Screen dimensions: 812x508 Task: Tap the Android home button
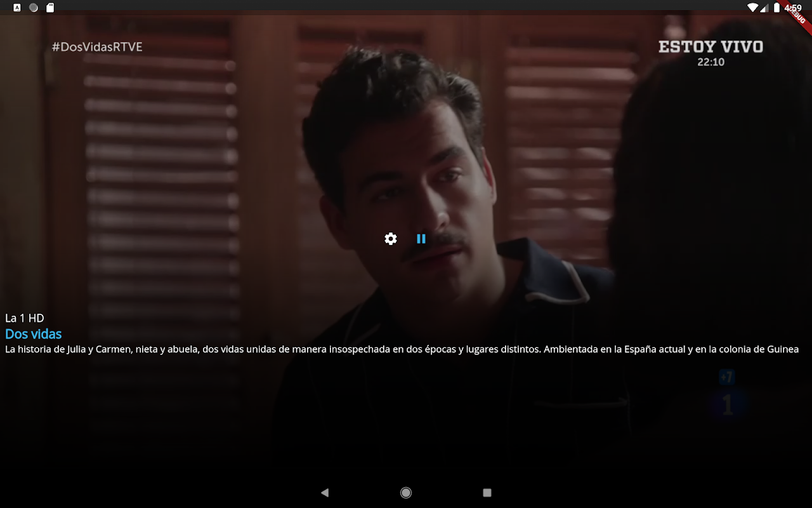(x=406, y=492)
